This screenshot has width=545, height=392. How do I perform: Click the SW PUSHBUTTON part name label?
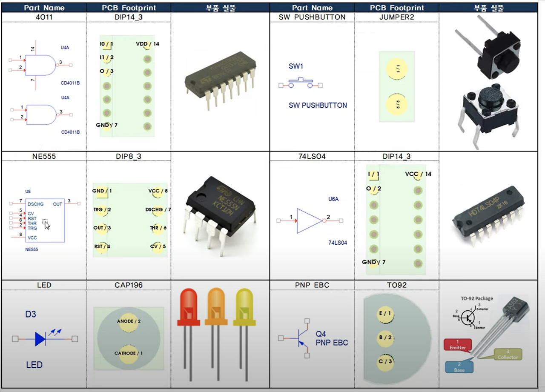(312, 17)
